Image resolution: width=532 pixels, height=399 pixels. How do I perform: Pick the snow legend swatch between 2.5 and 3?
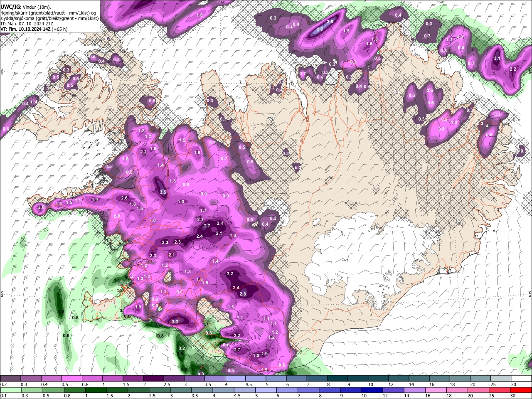point(173,379)
